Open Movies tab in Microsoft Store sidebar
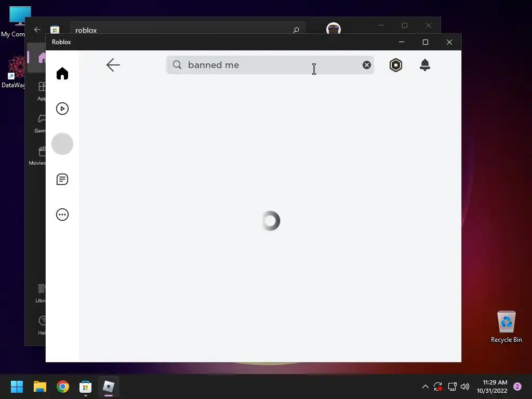 coord(37,155)
